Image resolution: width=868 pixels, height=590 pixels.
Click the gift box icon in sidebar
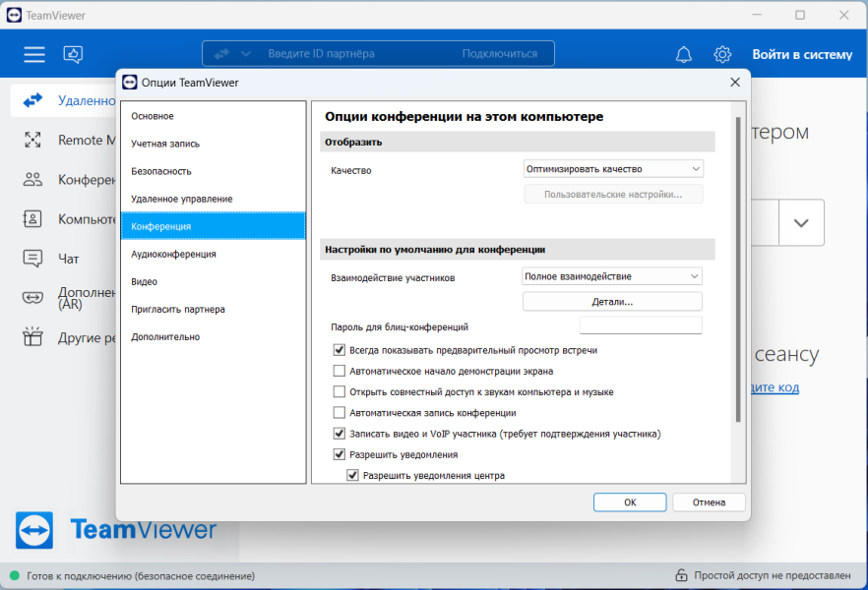click(x=32, y=336)
